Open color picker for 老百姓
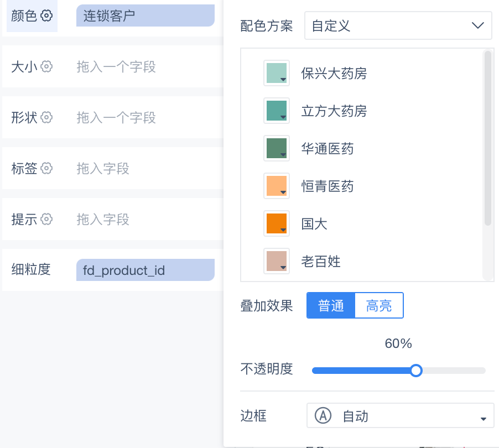Screen dimensions: 499x448 (277, 261)
